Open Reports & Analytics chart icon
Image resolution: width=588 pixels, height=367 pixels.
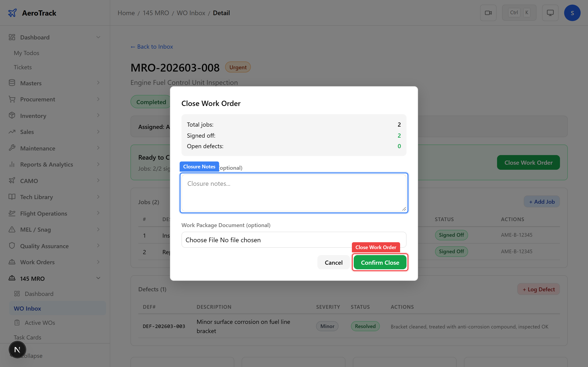click(12, 164)
